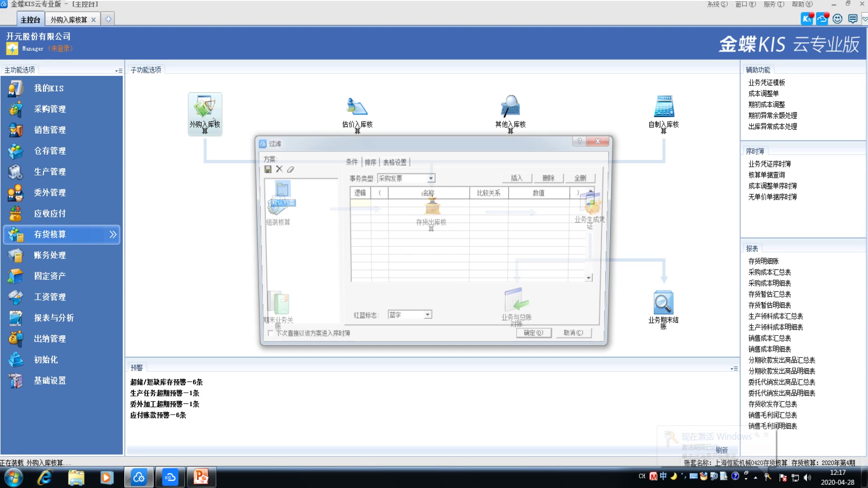Switch to 表格设置 tab in filter dialog
Screen dimensions: 868x488
[x=395, y=162]
